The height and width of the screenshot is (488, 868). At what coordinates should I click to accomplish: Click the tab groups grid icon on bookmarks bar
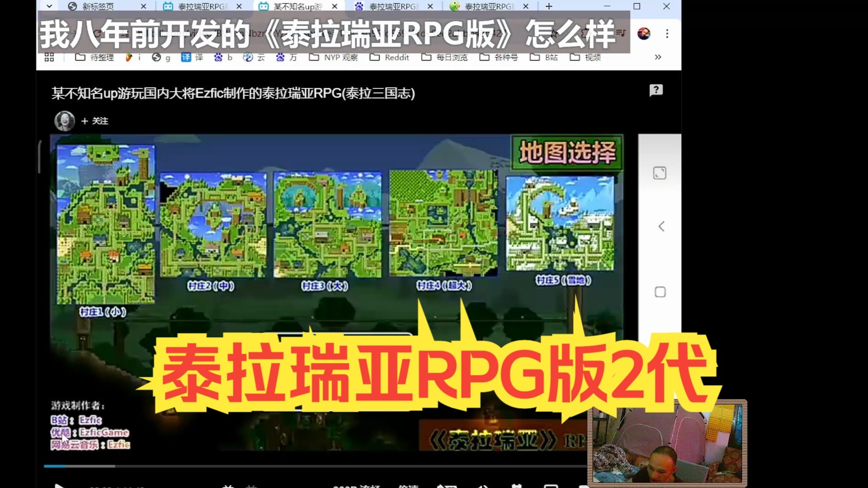50,57
